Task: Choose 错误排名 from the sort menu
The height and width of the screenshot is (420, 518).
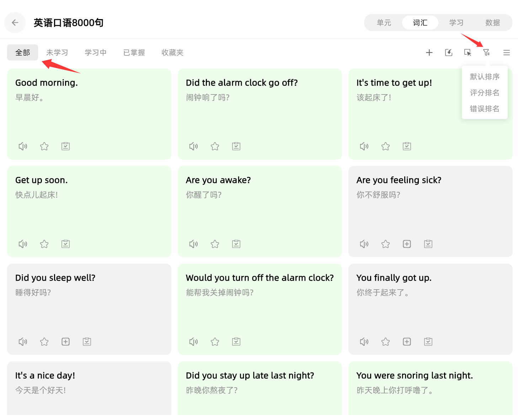Action: [x=484, y=109]
